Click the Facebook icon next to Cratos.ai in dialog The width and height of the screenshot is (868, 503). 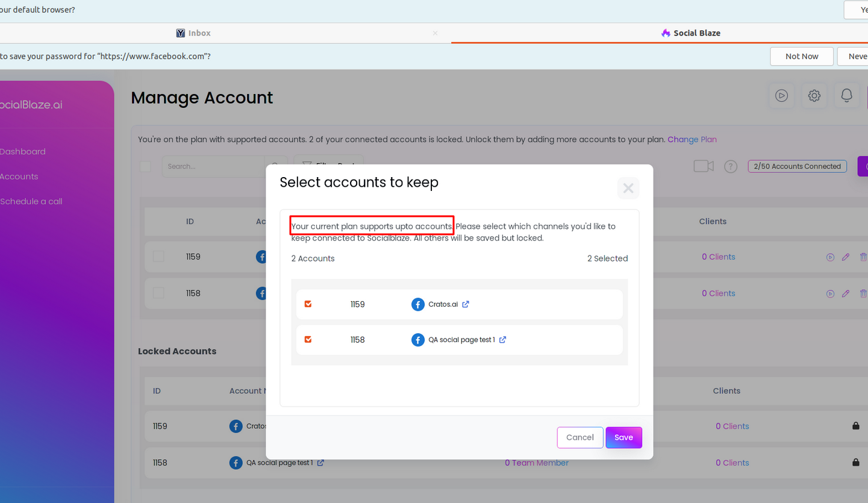tap(418, 304)
